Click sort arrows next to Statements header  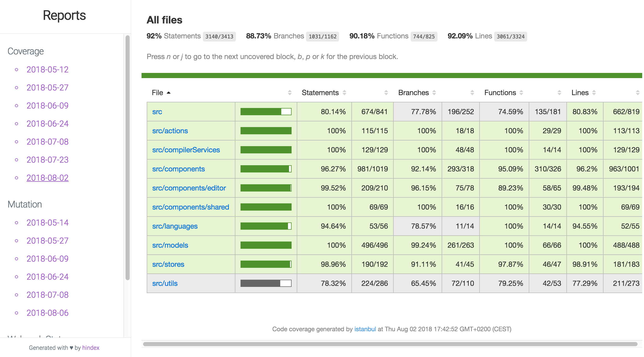point(344,93)
